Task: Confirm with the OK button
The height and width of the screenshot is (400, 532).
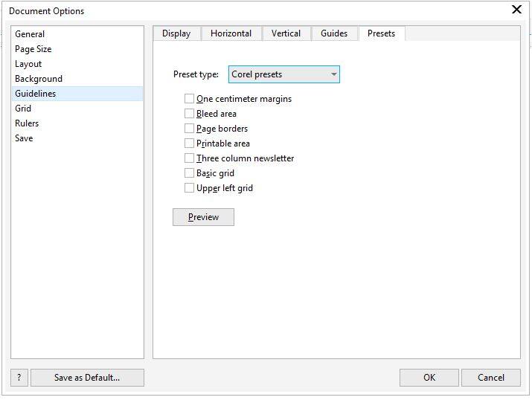Action: point(429,378)
